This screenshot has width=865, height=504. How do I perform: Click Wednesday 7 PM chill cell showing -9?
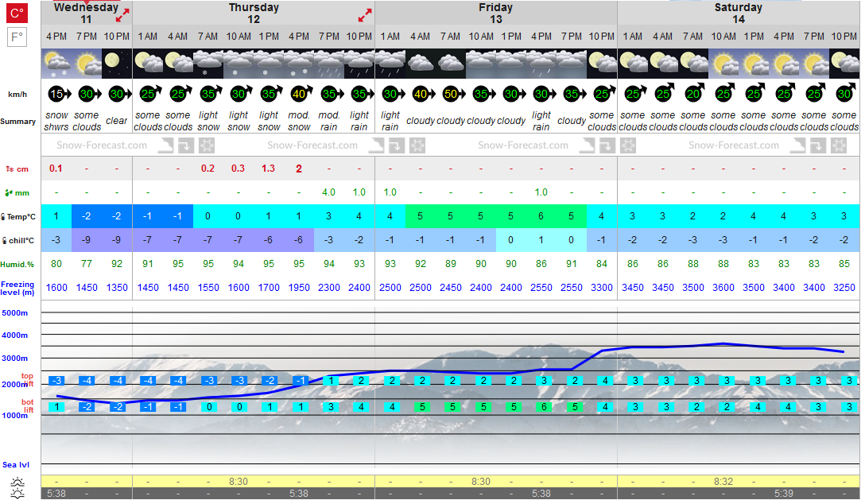[87, 240]
